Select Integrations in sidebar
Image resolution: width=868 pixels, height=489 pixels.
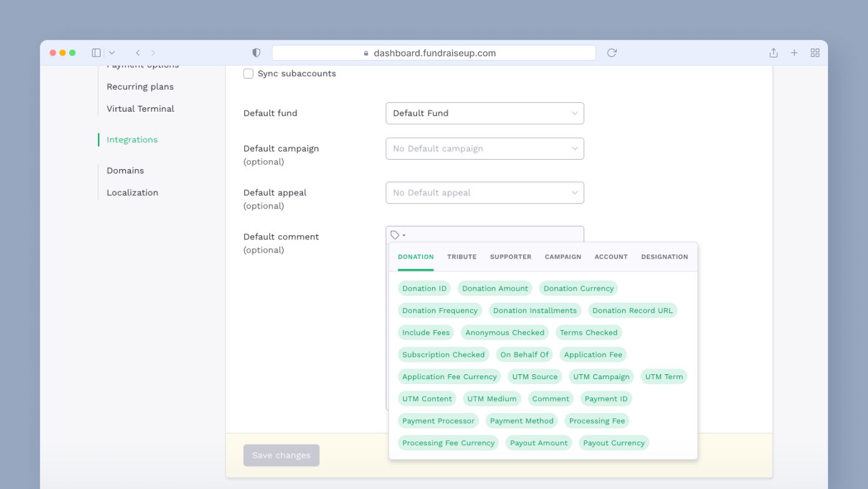pos(132,140)
